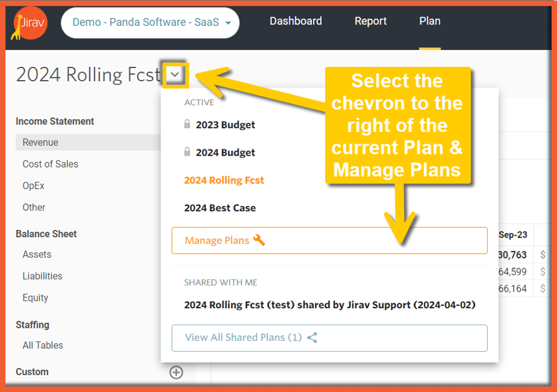Click the lock icon beside 2024 Budget
Image resolution: width=557 pixels, height=392 pixels.
[x=187, y=153]
